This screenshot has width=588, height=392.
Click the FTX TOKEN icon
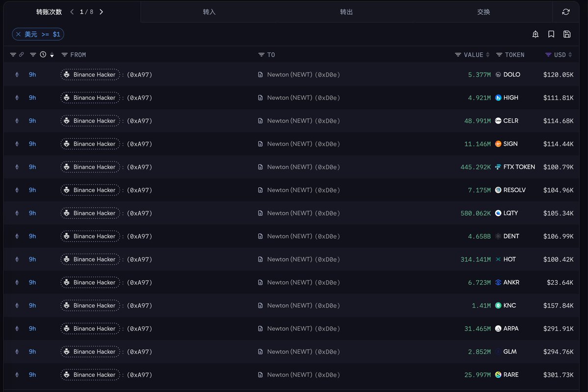pyautogui.click(x=498, y=167)
